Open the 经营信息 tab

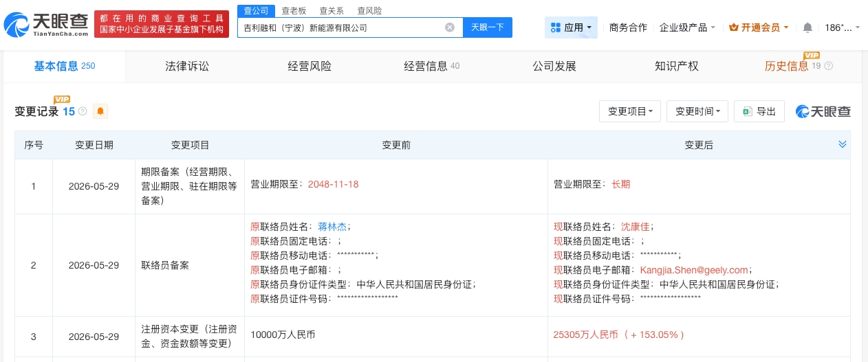432,66
